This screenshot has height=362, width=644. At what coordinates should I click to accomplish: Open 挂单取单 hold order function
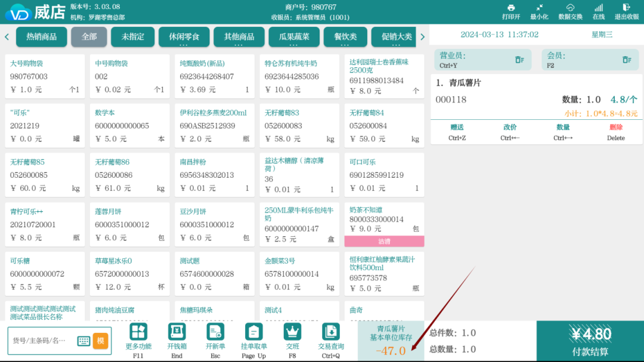253,333
